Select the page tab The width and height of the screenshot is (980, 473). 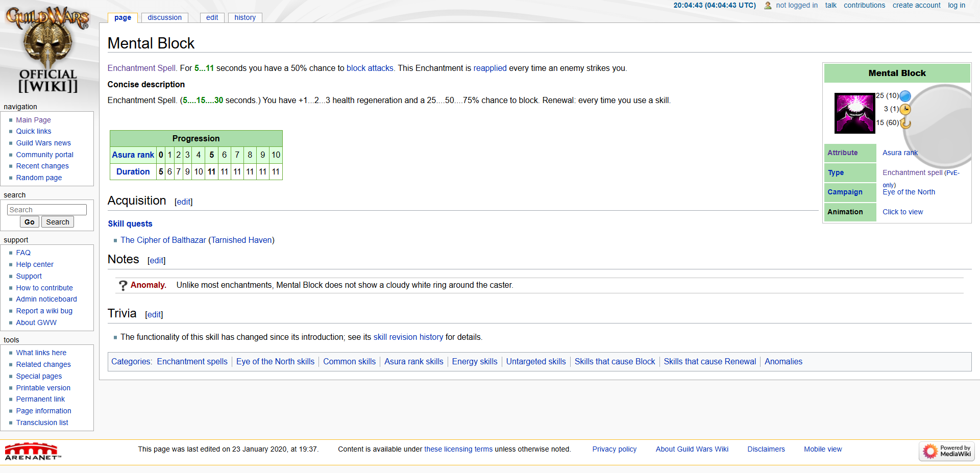pyautogui.click(x=122, y=17)
